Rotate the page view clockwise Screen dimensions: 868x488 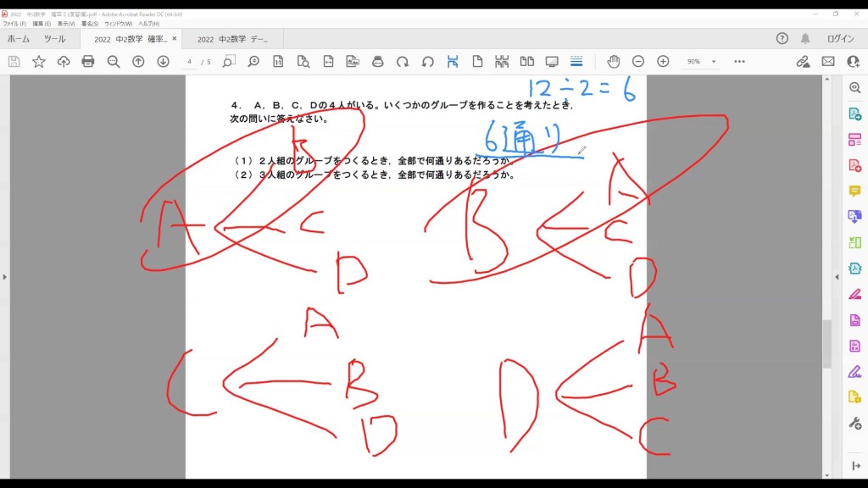click(x=403, y=62)
